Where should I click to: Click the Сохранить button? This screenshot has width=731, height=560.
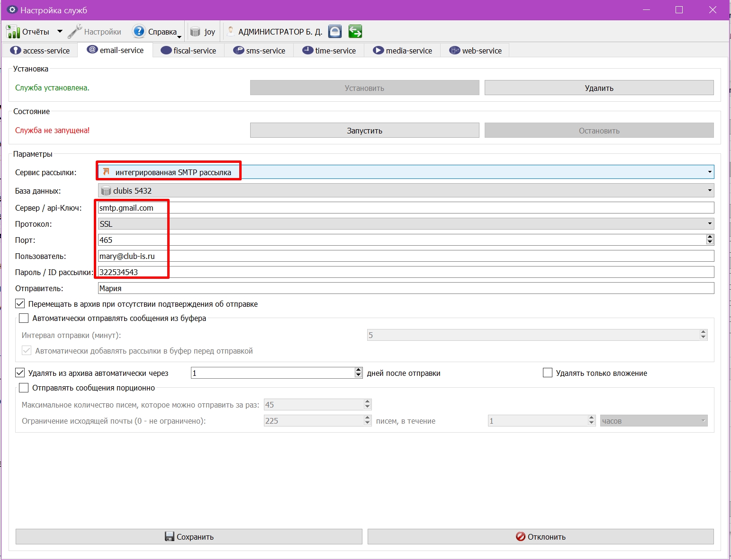point(189,537)
